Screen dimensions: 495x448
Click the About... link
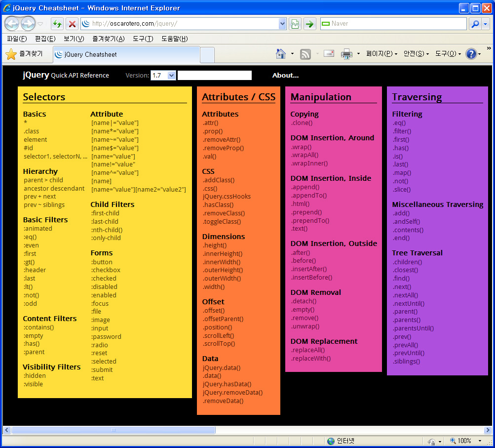pos(285,75)
